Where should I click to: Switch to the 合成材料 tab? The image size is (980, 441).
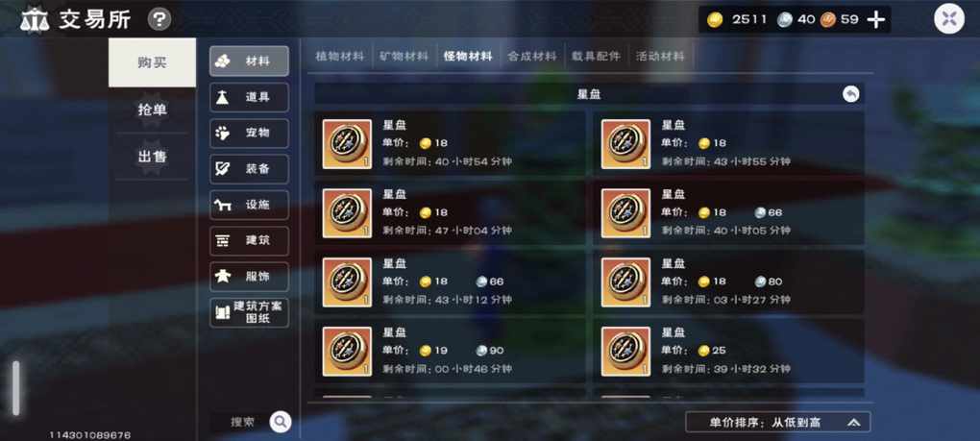point(532,57)
